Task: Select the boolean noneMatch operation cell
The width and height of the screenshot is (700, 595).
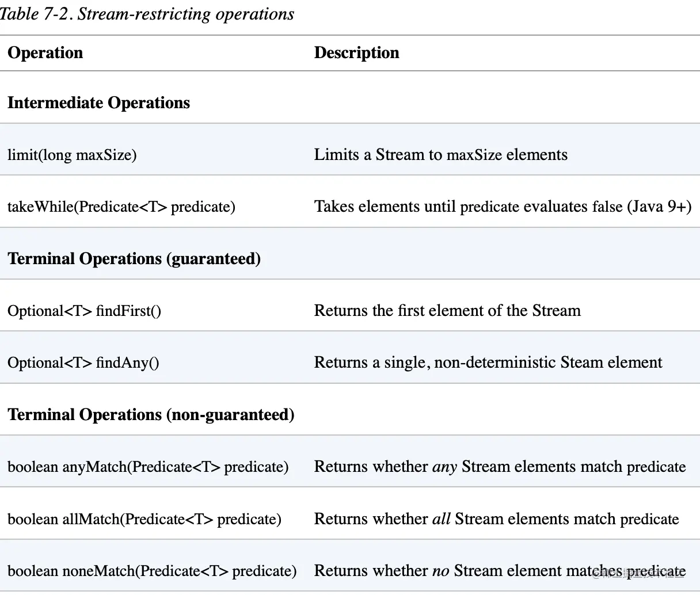Action: [x=152, y=571]
